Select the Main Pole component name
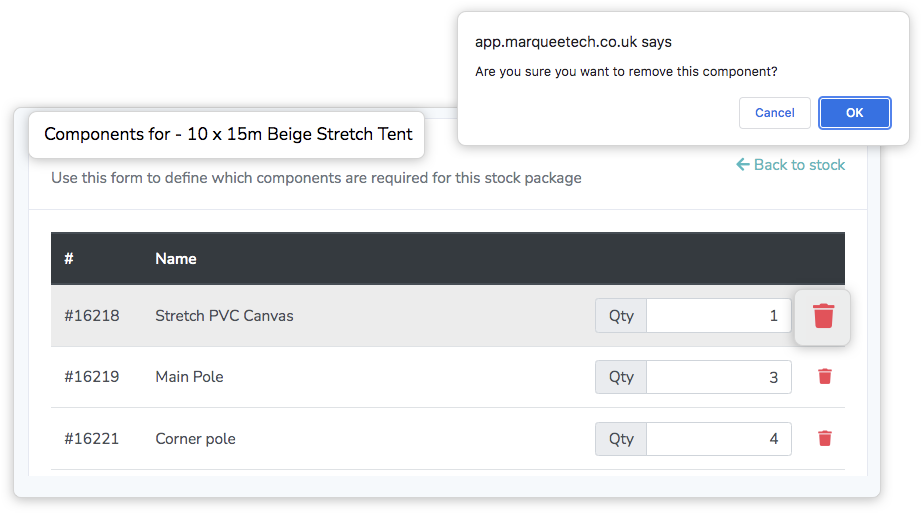Screen dimensions: 923x513 click(190, 377)
